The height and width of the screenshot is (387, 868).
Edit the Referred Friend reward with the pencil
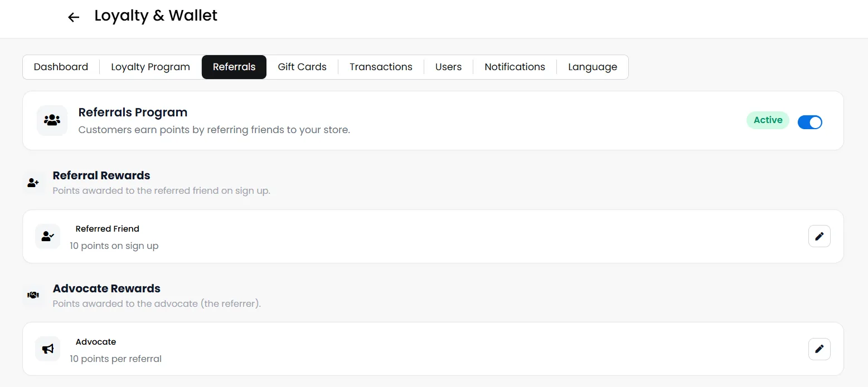pos(819,236)
